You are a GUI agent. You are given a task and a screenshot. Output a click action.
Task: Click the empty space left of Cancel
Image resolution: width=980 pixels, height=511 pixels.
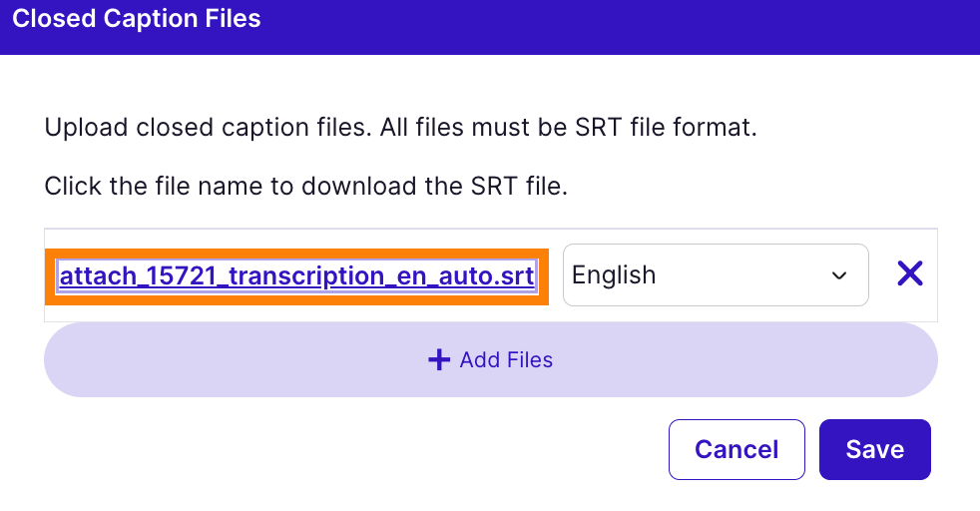click(399, 449)
